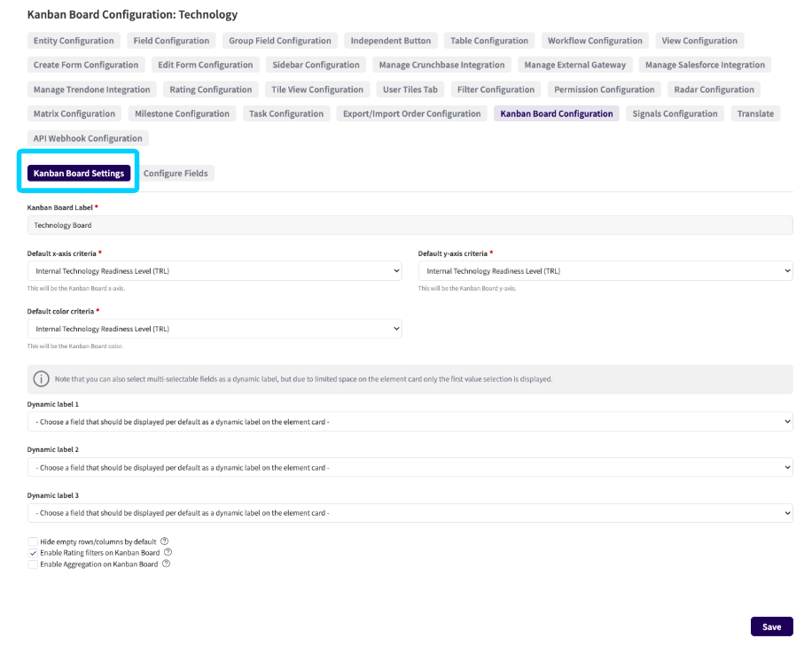
Task: Open the Default x-axis criteria dropdown
Action: [x=215, y=271]
